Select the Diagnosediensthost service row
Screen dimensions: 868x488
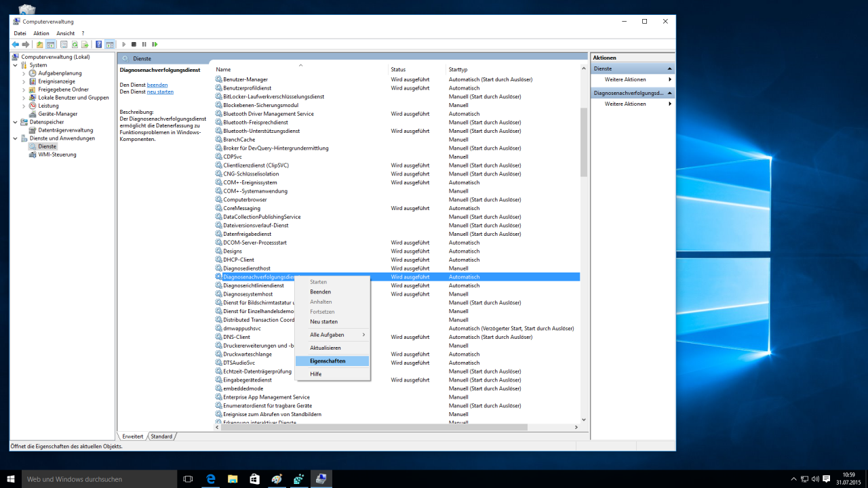pos(397,268)
